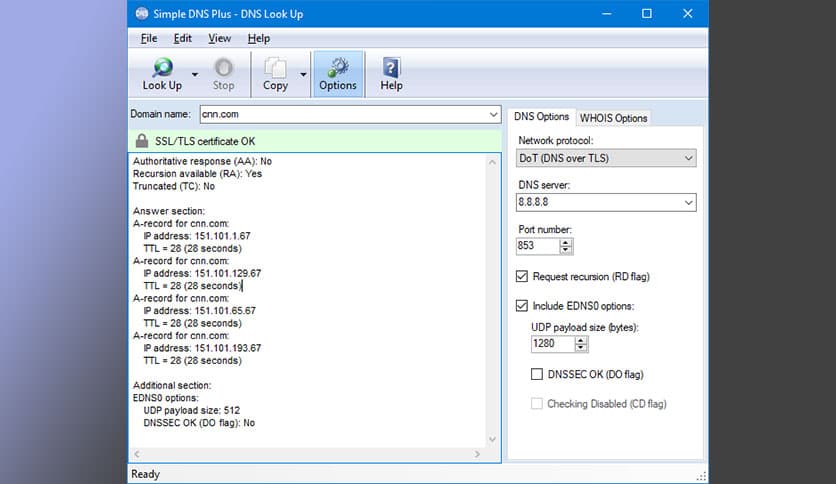
Task: Click the 'Additional section:' heading
Action: 172,385
